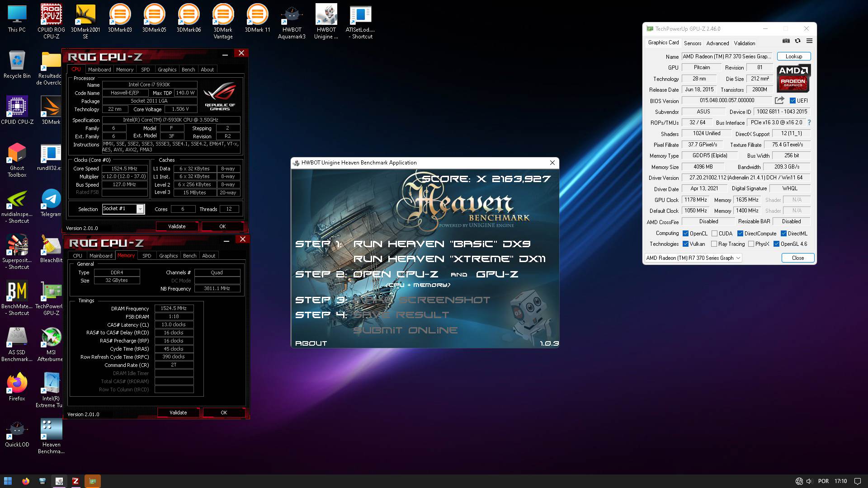Toggle CUDA checkbox in GPU-Z
Image resolution: width=868 pixels, height=488 pixels.
714,234
